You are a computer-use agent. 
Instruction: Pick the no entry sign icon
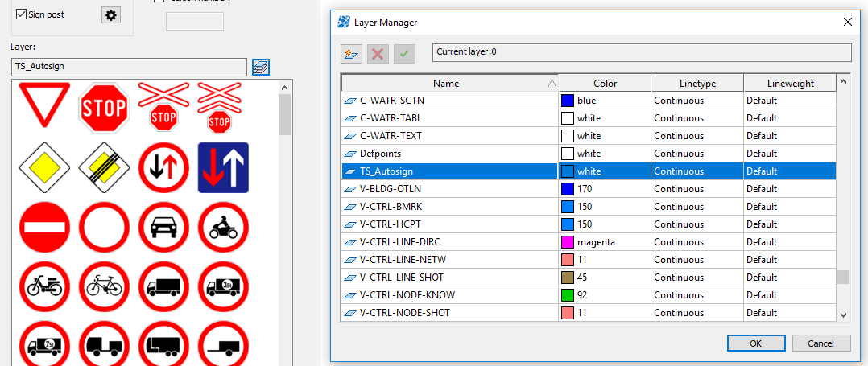point(45,226)
